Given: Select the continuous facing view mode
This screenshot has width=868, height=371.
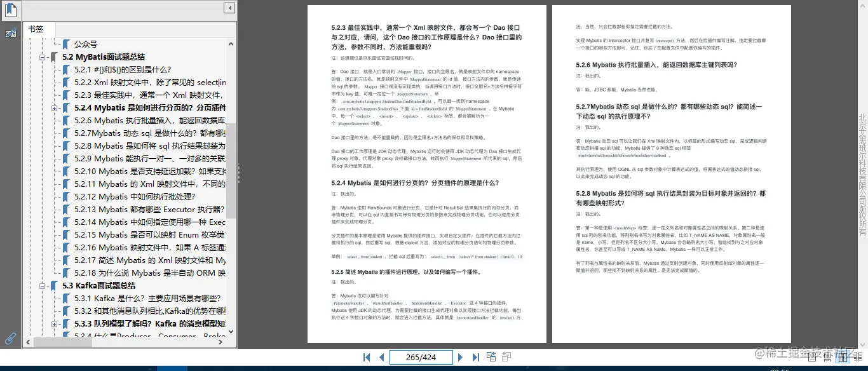Looking at the screenshot, I should click(x=857, y=358).
